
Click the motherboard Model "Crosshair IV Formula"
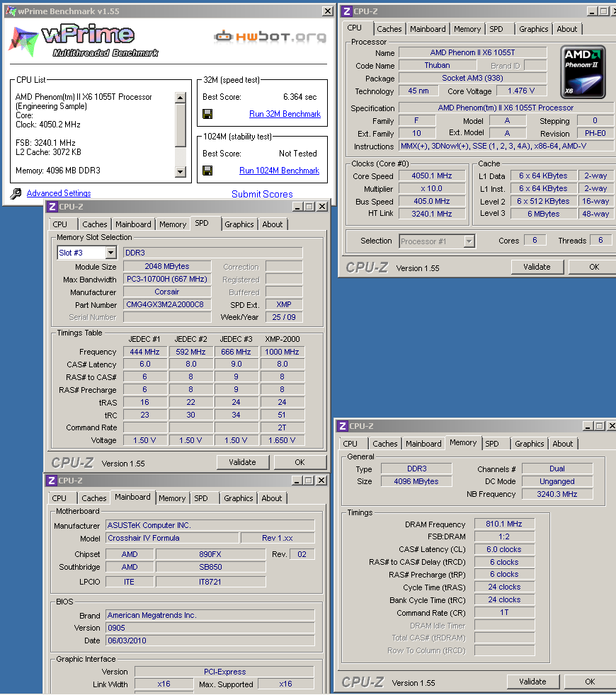172,538
